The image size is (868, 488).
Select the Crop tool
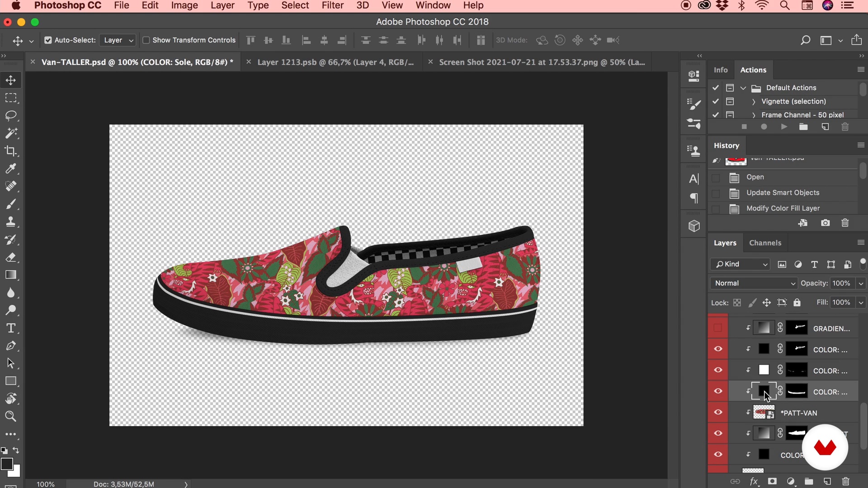point(11,151)
